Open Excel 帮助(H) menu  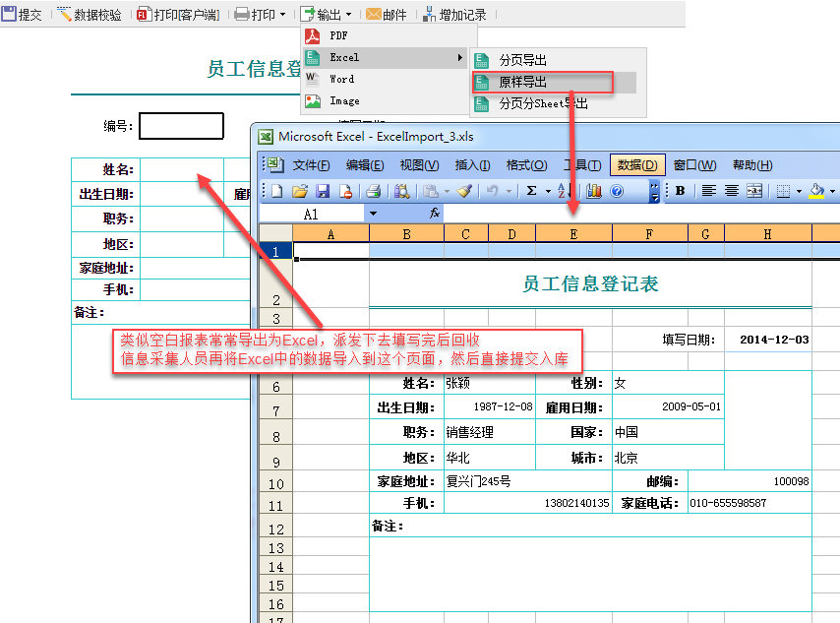click(x=752, y=165)
